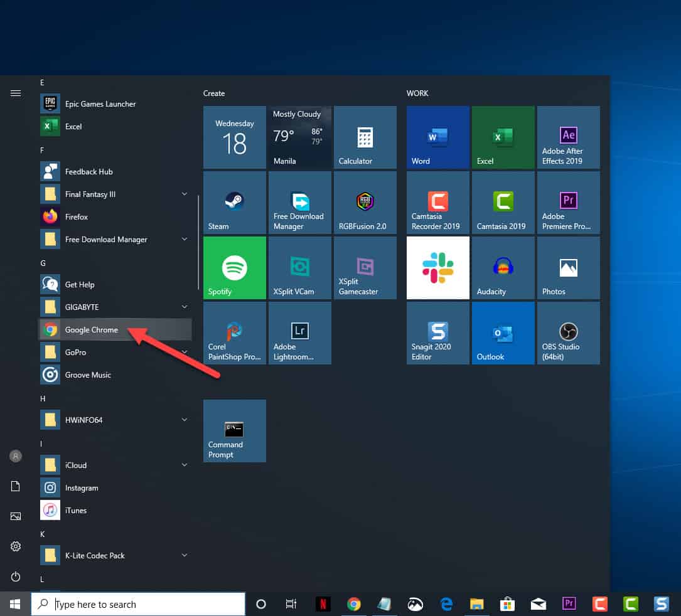This screenshot has width=681, height=616.
Task: Open the Photos tile
Action: click(569, 267)
